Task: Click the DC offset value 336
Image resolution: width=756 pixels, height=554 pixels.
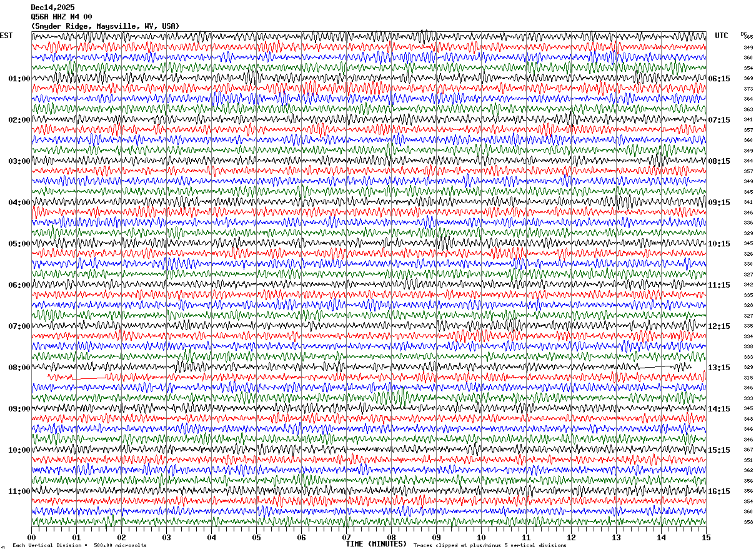Action: tap(748, 223)
